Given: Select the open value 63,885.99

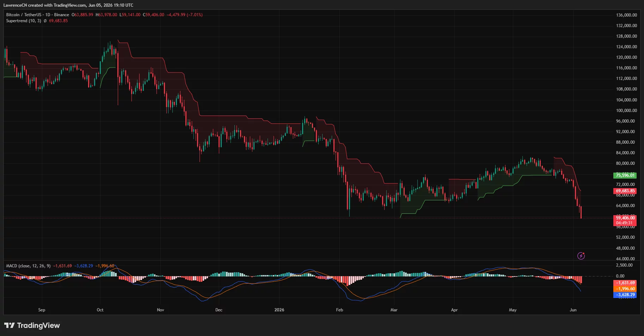Looking at the screenshot, I should 84,15.
